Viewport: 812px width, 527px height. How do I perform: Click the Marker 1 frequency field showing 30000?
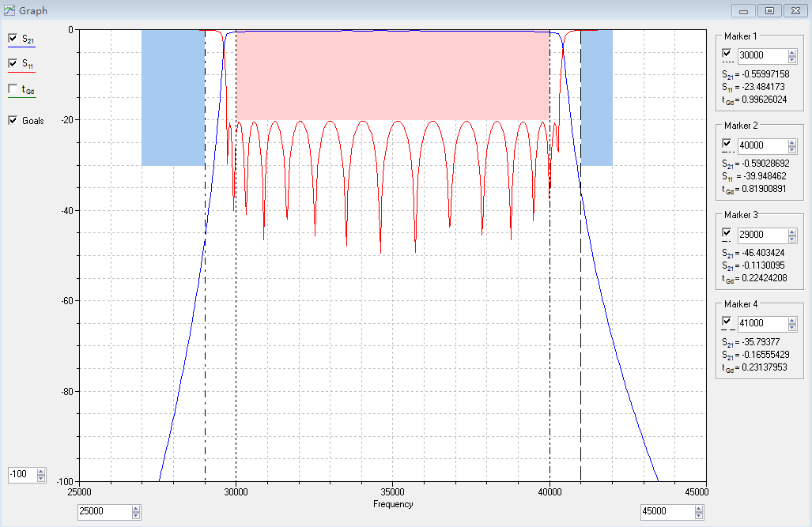pyautogui.click(x=761, y=56)
